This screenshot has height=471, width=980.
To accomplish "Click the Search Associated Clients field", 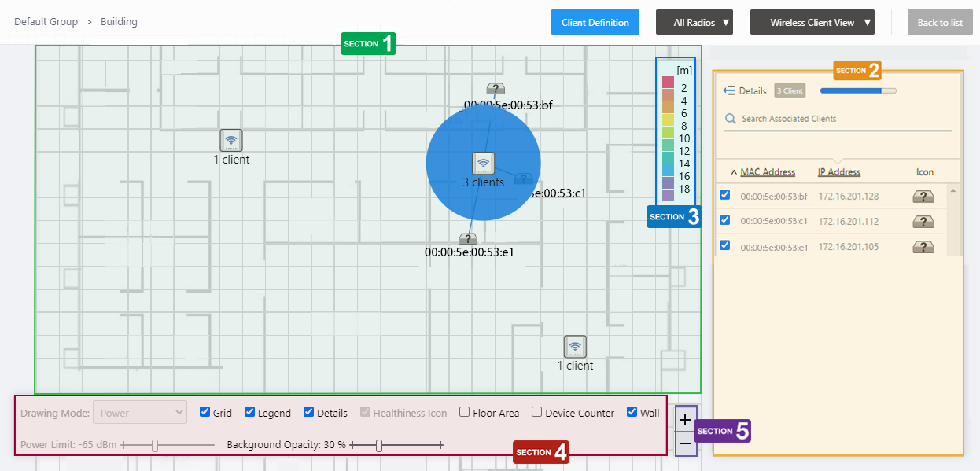I will pyautogui.click(x=842, y=119).
